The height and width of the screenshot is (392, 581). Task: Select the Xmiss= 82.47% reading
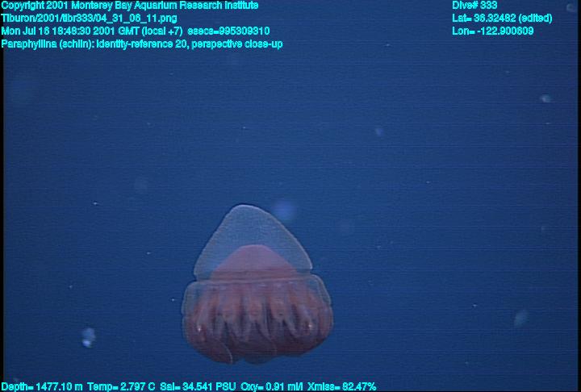341,387
